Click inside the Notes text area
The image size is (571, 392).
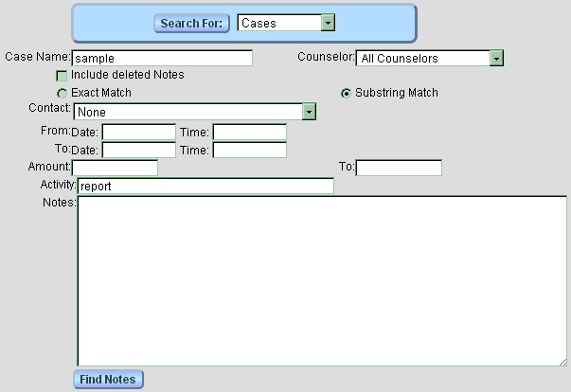[x=322, y=280]
